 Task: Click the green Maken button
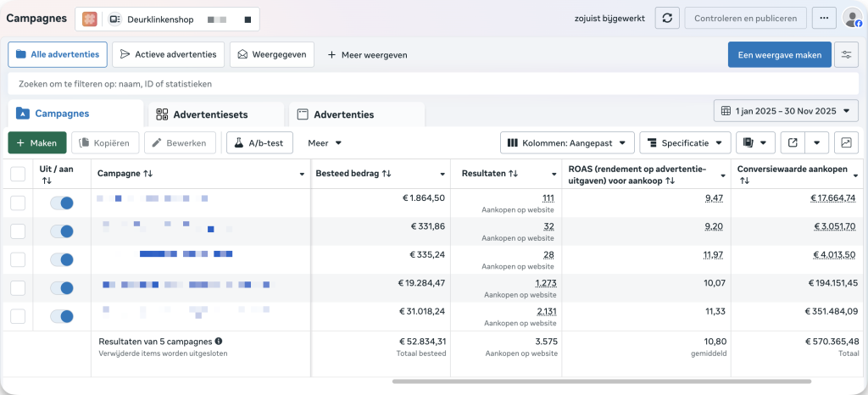[37, 143]
